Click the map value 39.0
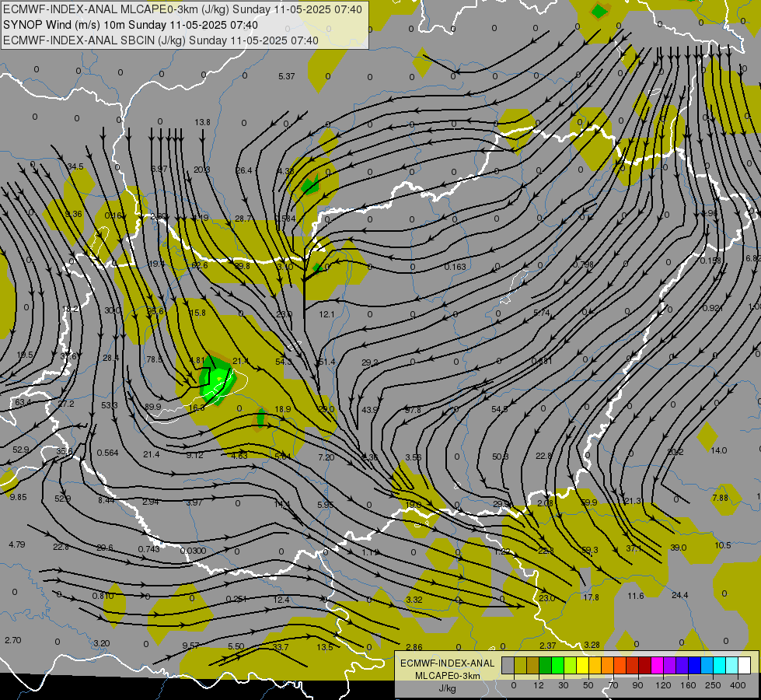 point(678,548)
